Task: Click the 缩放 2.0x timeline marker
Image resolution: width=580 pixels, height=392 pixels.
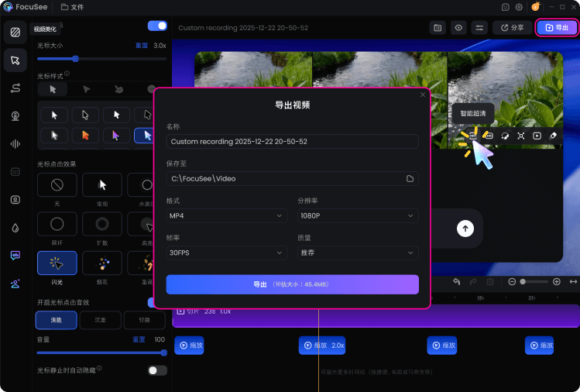Action: tap(322, 346)
